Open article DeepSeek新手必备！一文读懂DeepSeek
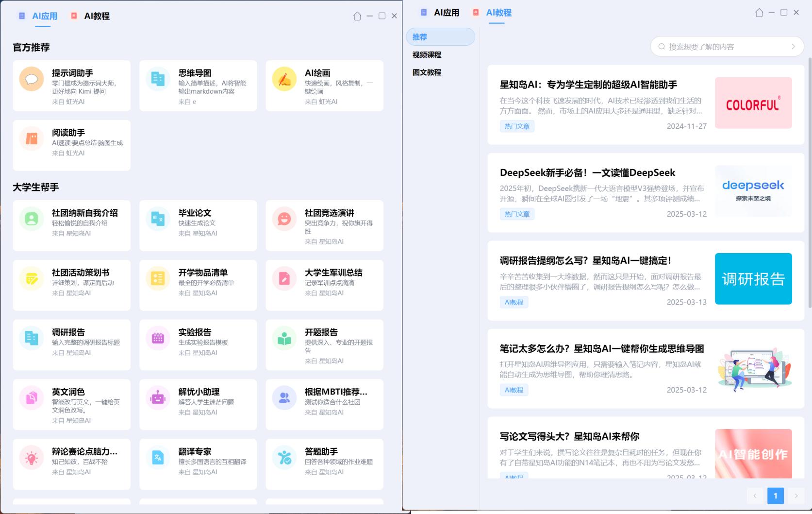The image size is (812, 514). click(x=587, y=172)
